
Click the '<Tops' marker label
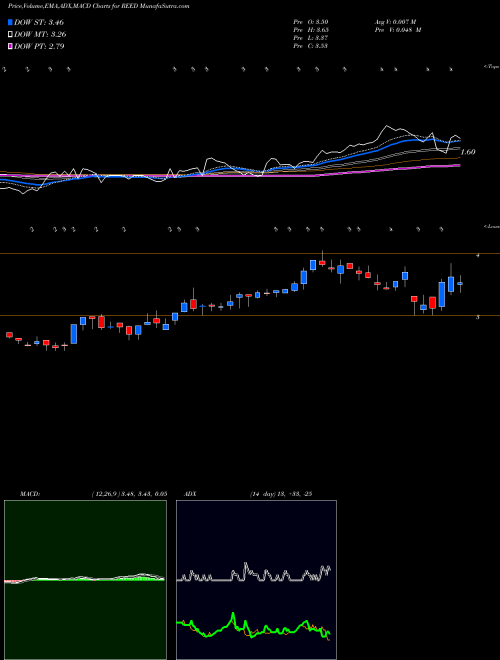pyautogui.click(x=491, y=67)
